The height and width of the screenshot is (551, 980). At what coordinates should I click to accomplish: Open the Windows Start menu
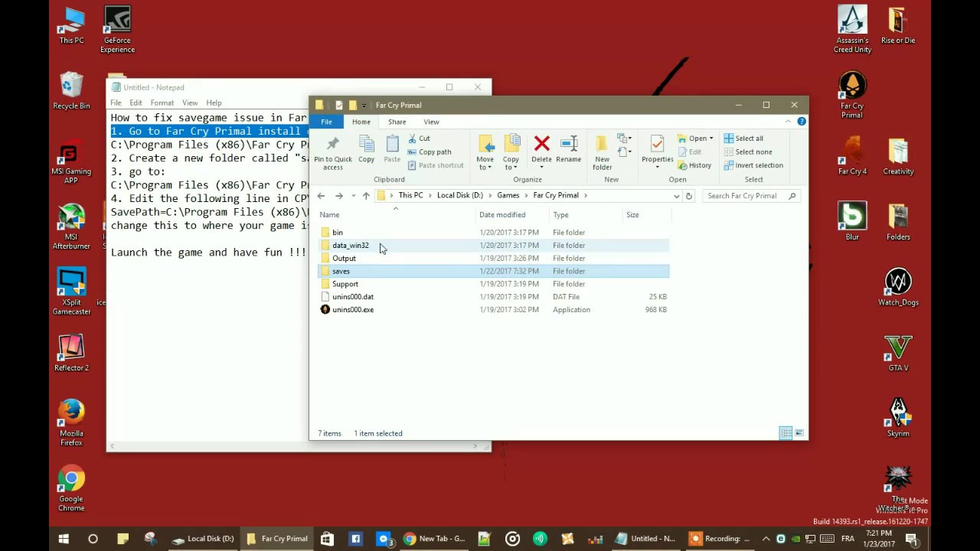64,539
